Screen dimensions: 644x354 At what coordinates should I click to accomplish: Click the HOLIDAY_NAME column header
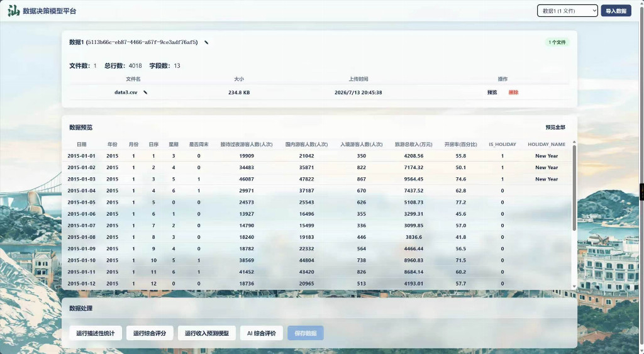tap(547, 145)
